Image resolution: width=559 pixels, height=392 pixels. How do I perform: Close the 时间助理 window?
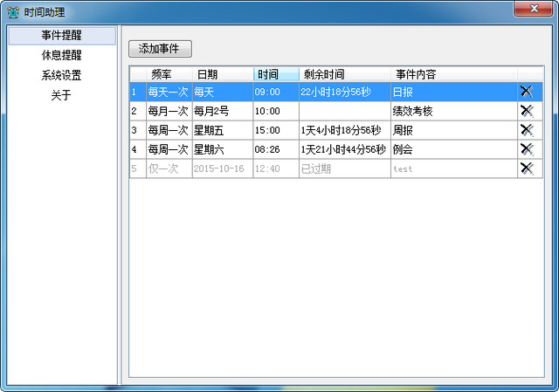pos(534,9)
